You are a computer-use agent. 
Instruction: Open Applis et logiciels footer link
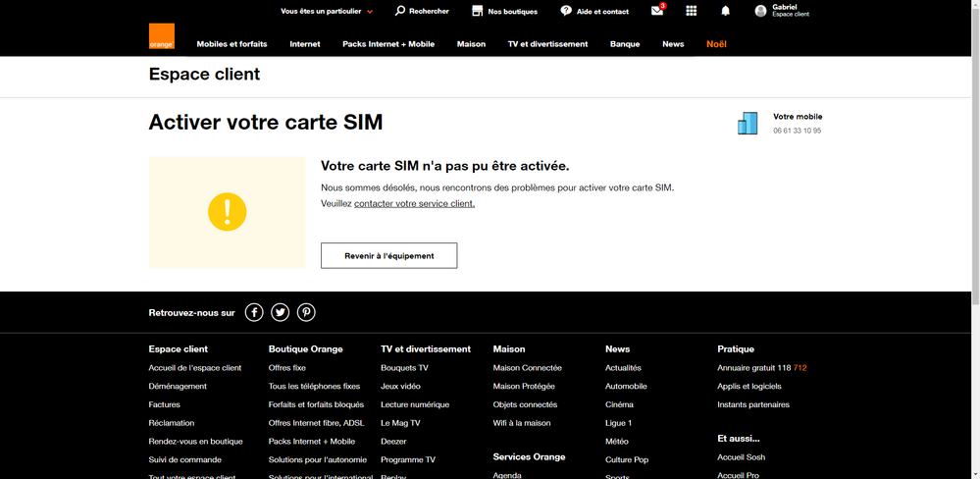tap(749, 387)
